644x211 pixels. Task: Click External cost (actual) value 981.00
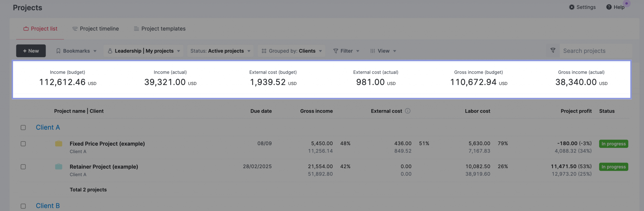(370, 82)
